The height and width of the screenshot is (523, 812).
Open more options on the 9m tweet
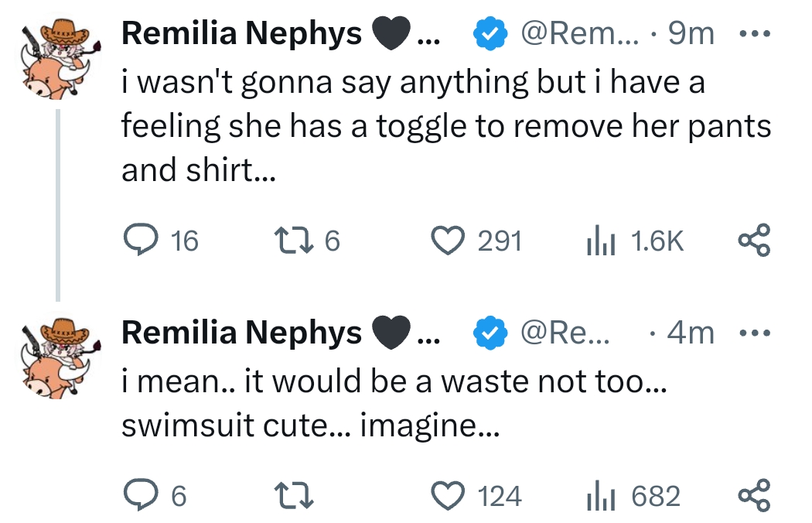[x=754, y=34]
